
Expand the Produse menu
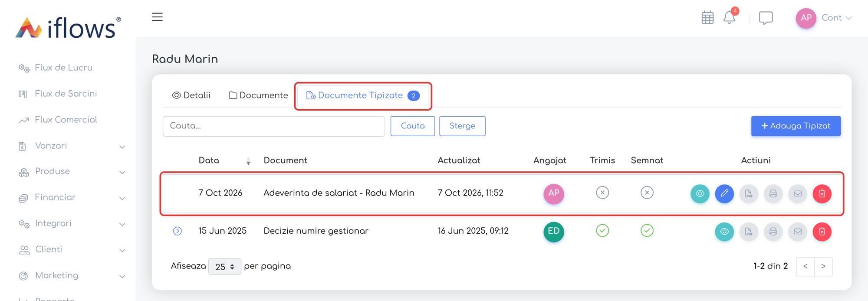pyautogui.click(x=72, y=172)
